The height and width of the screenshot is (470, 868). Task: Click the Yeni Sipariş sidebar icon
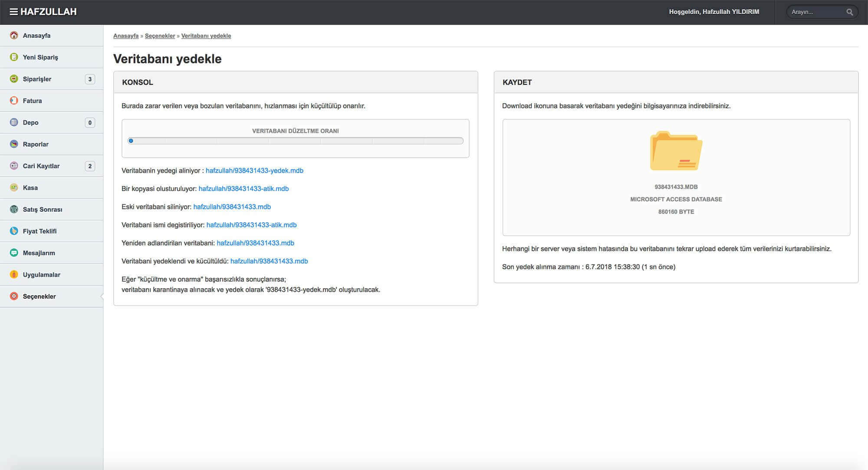14,57
